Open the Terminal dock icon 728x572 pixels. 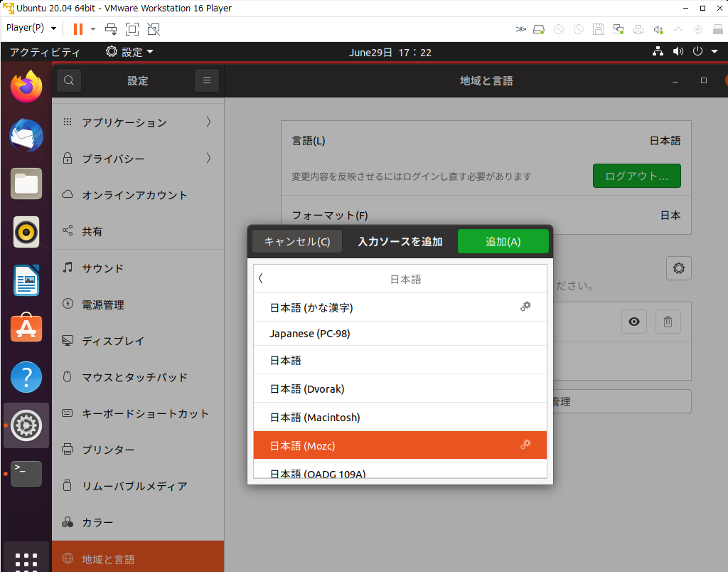pyautogui.click(x=26, y=474)
